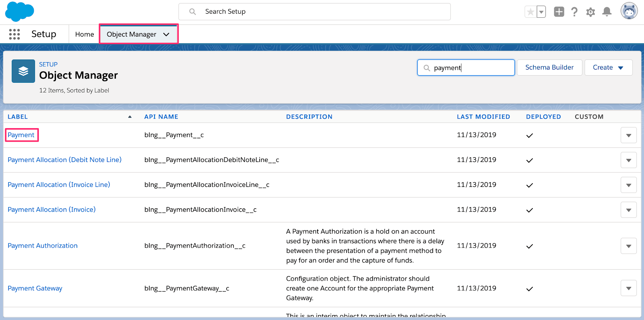Switch to the Home tab
Viewport: 644px width, 320px height.
85,34
